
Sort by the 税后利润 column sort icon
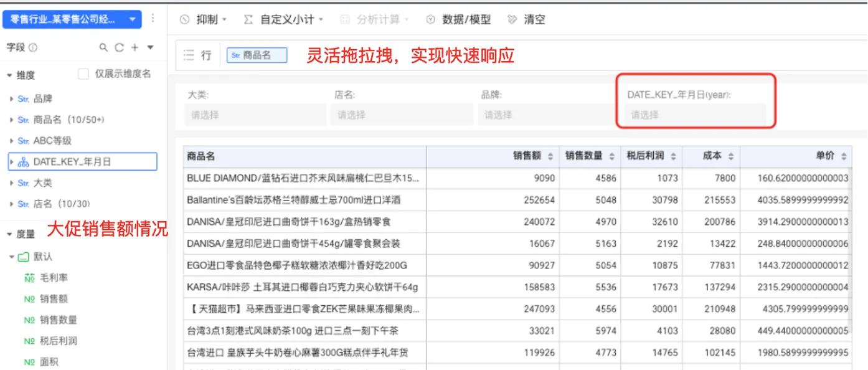(673, 157)
